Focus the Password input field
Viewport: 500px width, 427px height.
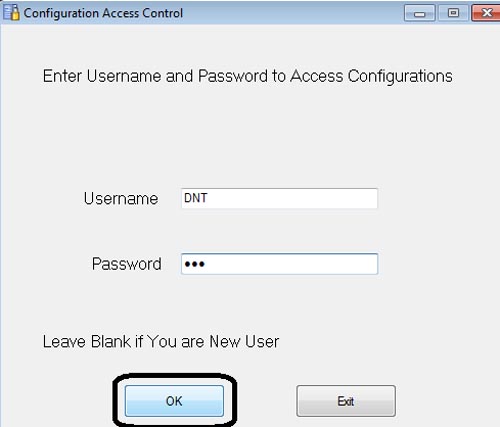(279, 264)
